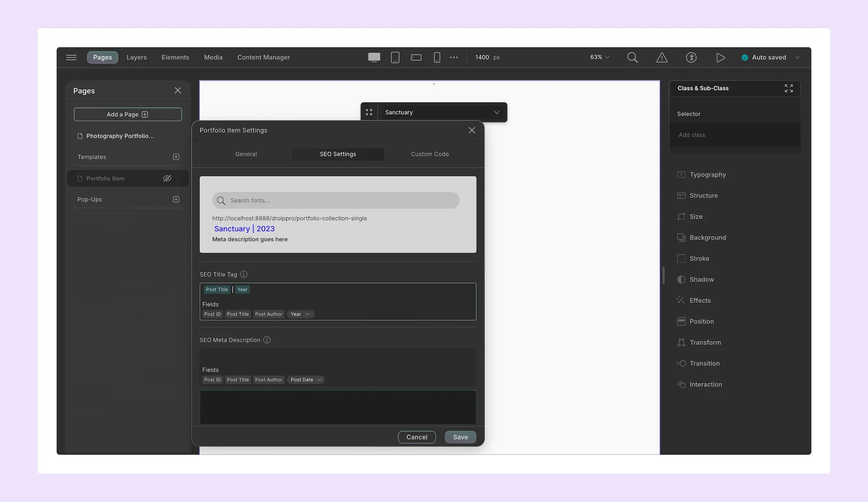
Task: Select the Post Title tag chip in title
Action: click(x=217, y=289)
